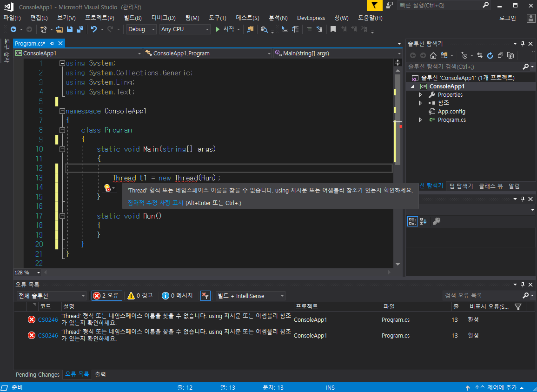Collapse all in Solution Explorer
Image resolution: width=537 pixels, height=392 pixels.
pyautogui.click(x=500, y=55)
